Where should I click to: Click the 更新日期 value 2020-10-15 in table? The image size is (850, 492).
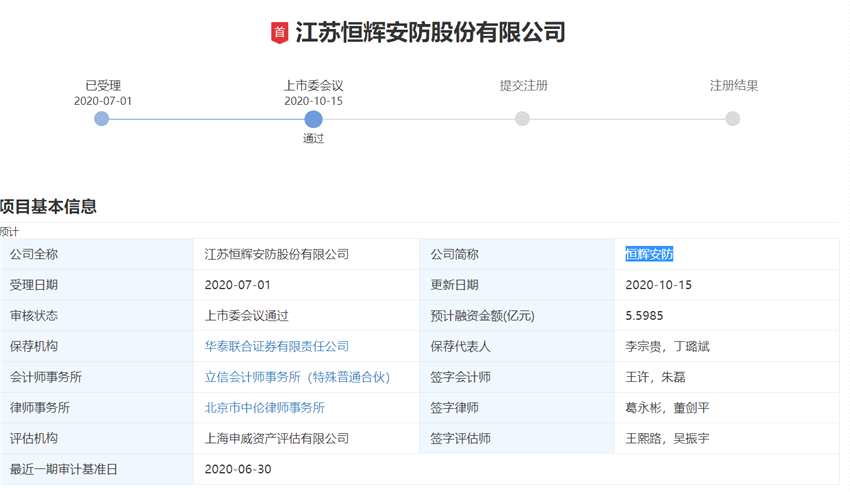click(x=658, y=285)
